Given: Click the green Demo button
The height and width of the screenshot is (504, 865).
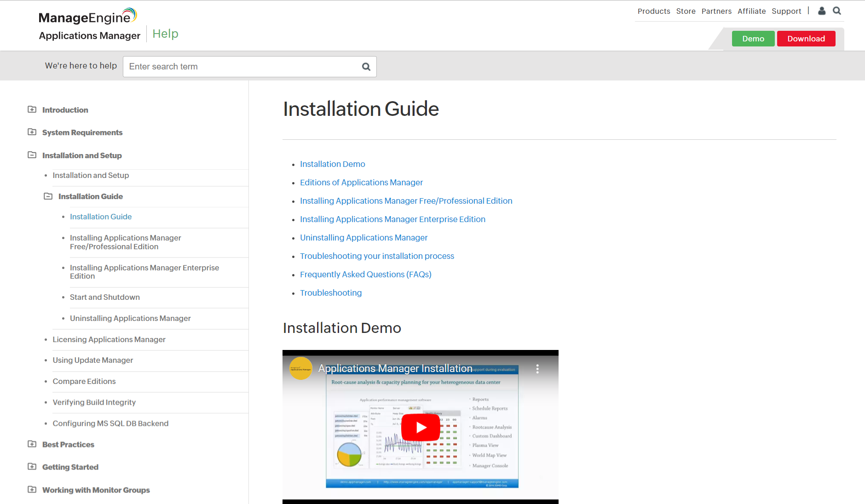Looking at the screenshot, I should coord(753,39).
